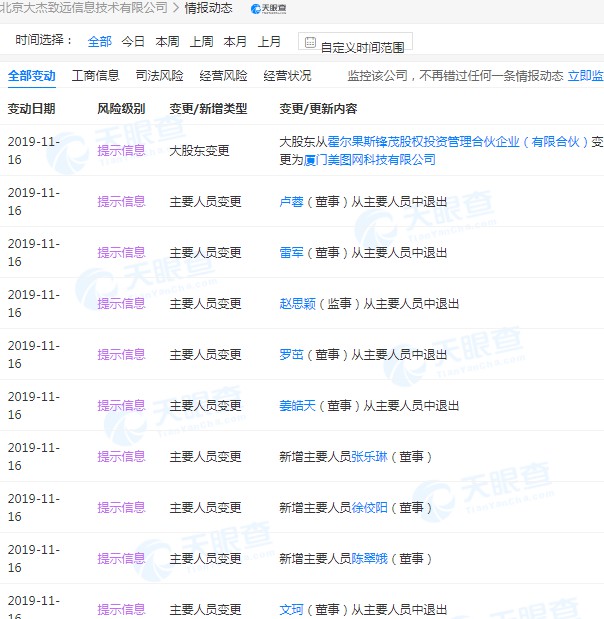Open profile link for 陈翠娥
Viewport: 604px width, 619px height.
[370, 559]
